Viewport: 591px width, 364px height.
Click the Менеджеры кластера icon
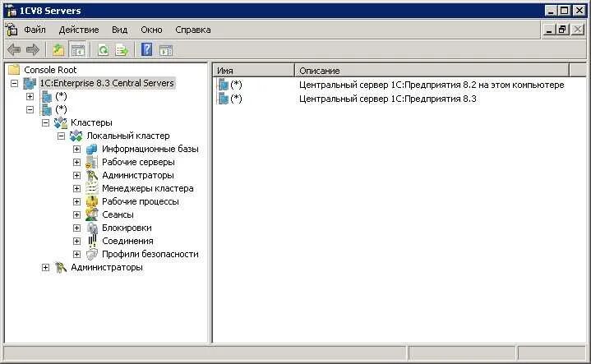click(91, 188)
